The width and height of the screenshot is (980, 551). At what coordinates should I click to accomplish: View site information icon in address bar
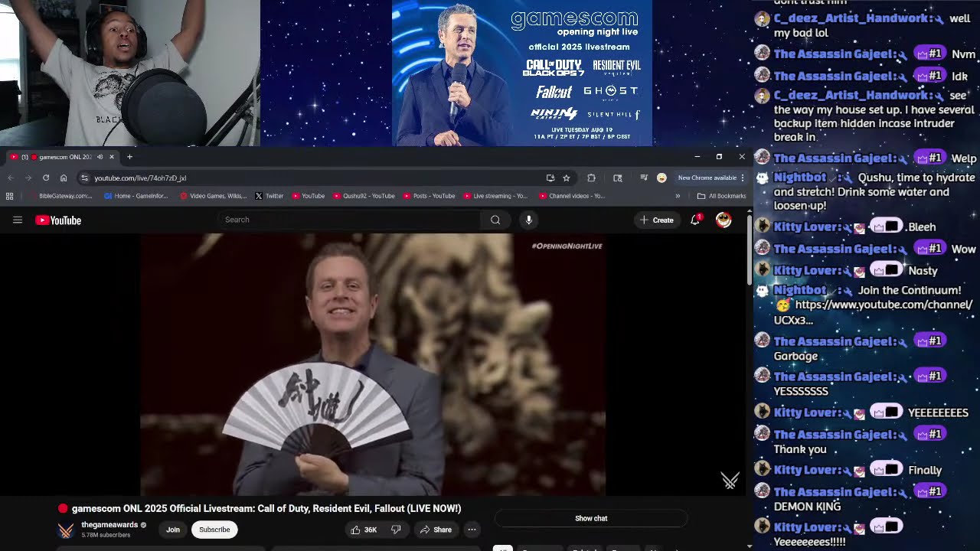coord(84,178)
